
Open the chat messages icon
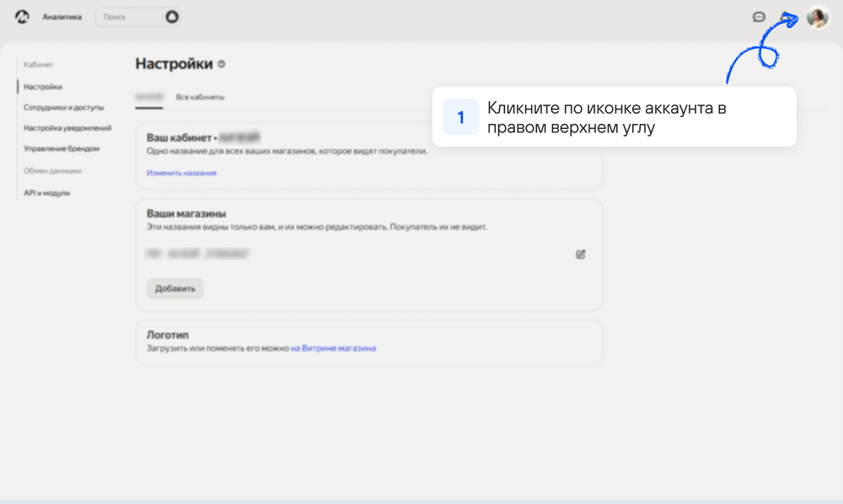(x=759, y=17)
